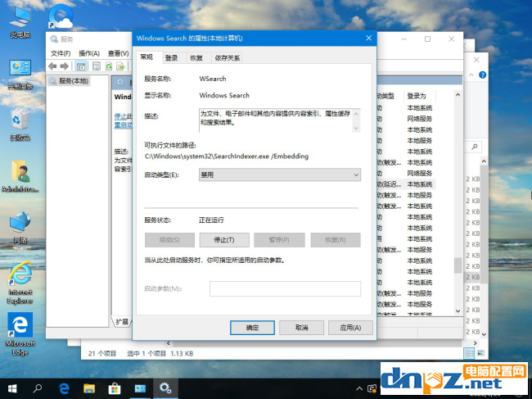Open the 文件(F) menu in Services

point(61,53)
